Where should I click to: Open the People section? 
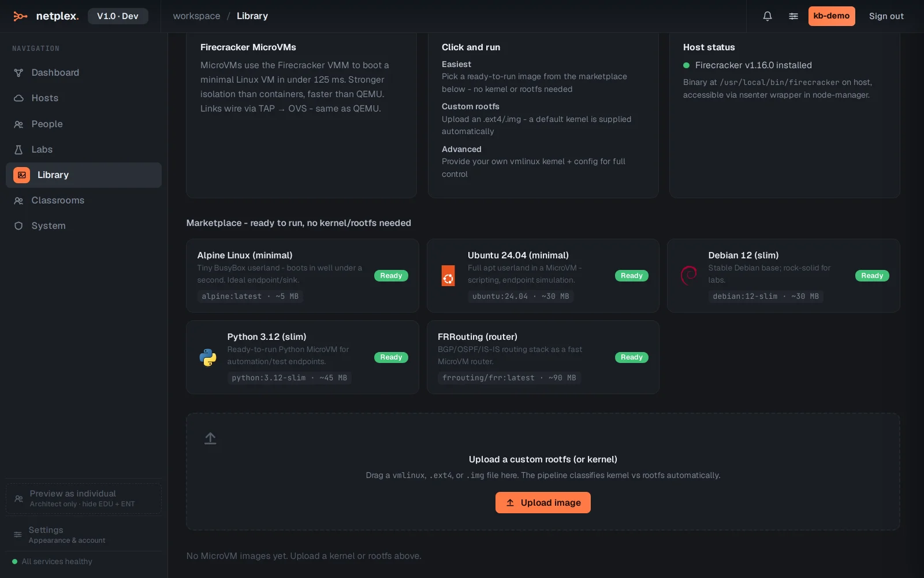84,124
